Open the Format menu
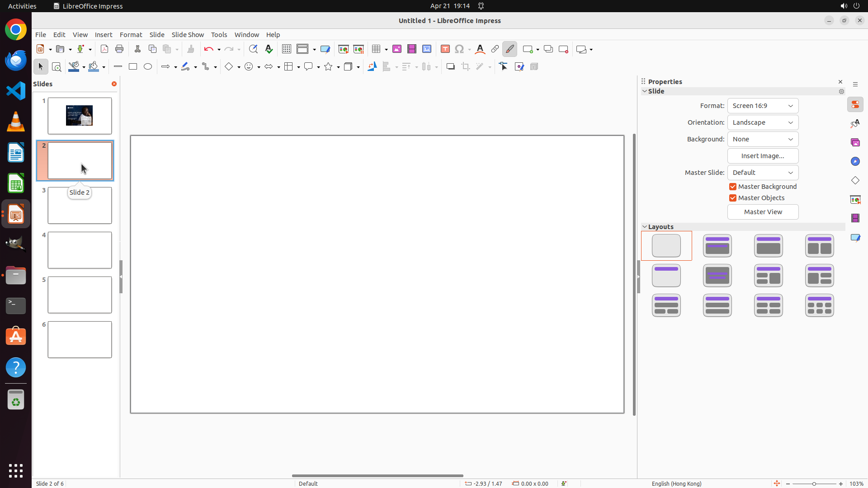The height and width of the screenshot is (488, 868). click(x=131, y=35)
